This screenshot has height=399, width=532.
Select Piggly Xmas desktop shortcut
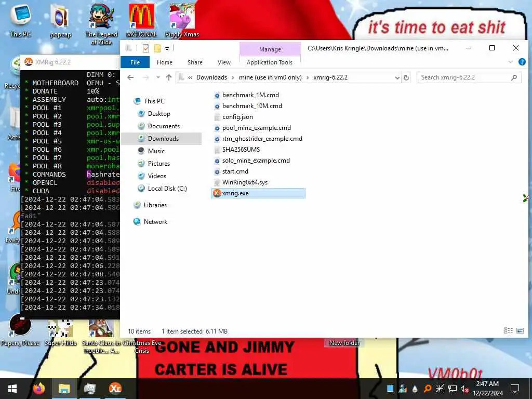[182, 20]
